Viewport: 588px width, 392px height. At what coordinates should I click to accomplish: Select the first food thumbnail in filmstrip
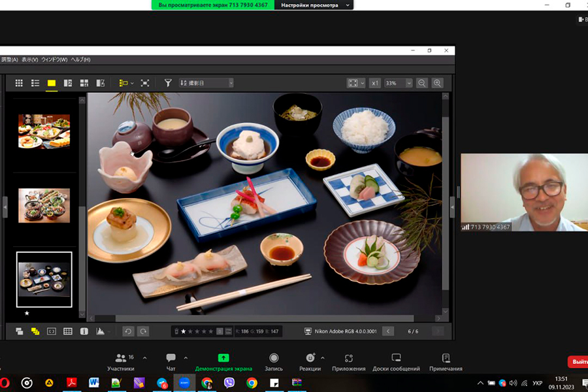pos(44,131)
